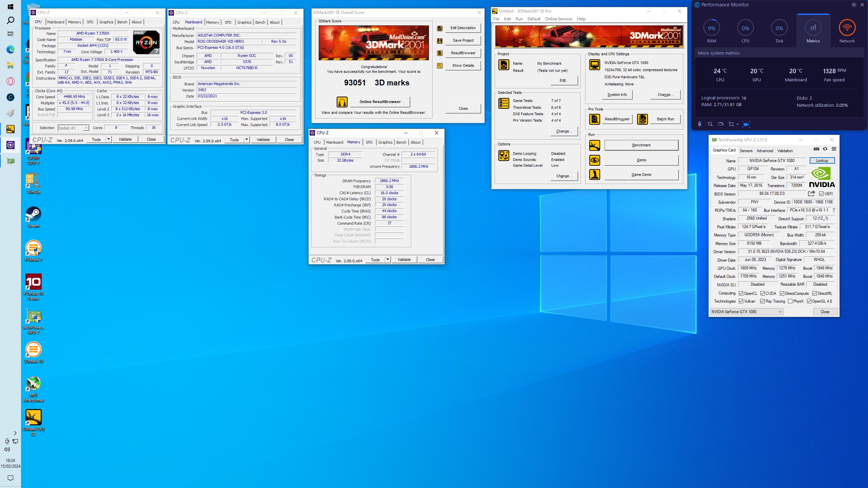This screenshot has width=868, height=488.
Task: Toggle the DirectCompute checkbox in GPU-Z
Action: coord(782,293)
